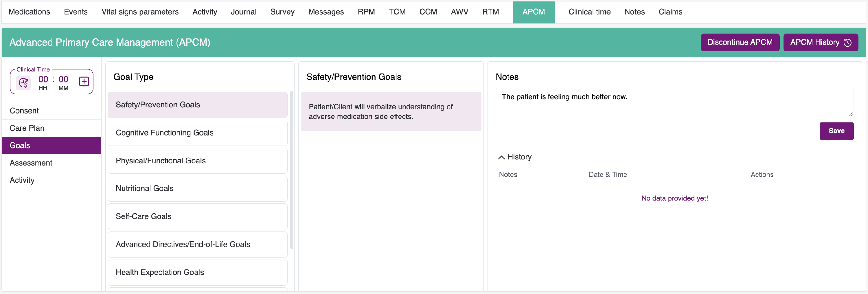868x294 pixels.
Task: Click the clinical time billing clock icon
Action: coord(24,82)
